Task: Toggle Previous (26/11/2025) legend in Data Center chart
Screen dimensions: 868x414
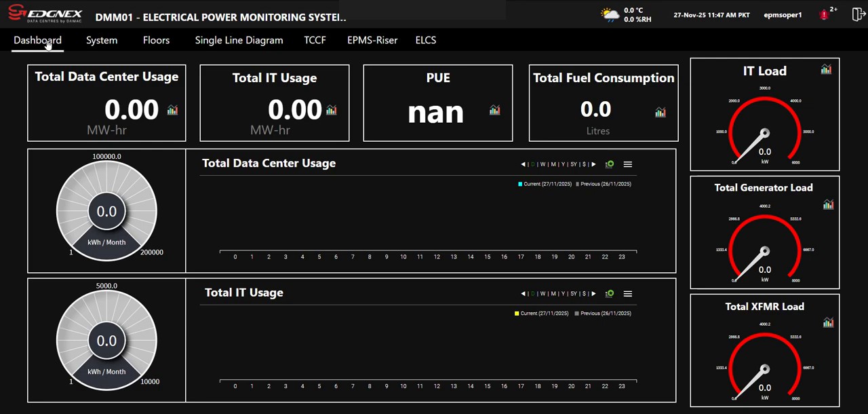Action: tap(604, 184)
